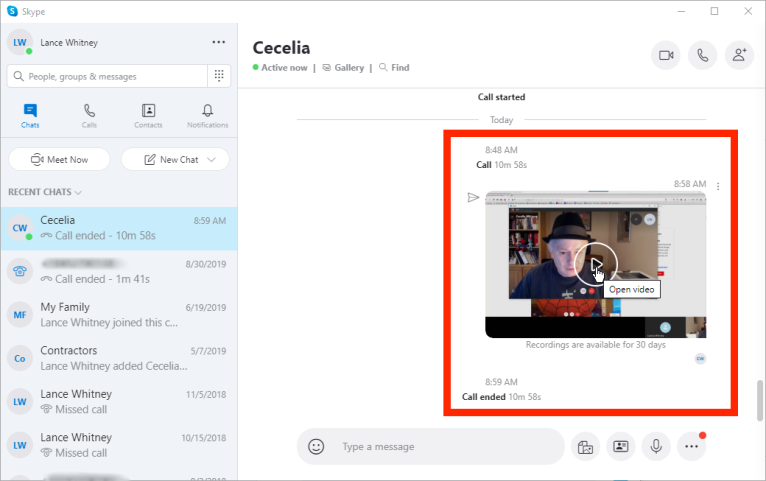The width and height of the screenshot is (766, 481).
Task: Expand the New Chat dropdown arrow
Action: [211, 160]
